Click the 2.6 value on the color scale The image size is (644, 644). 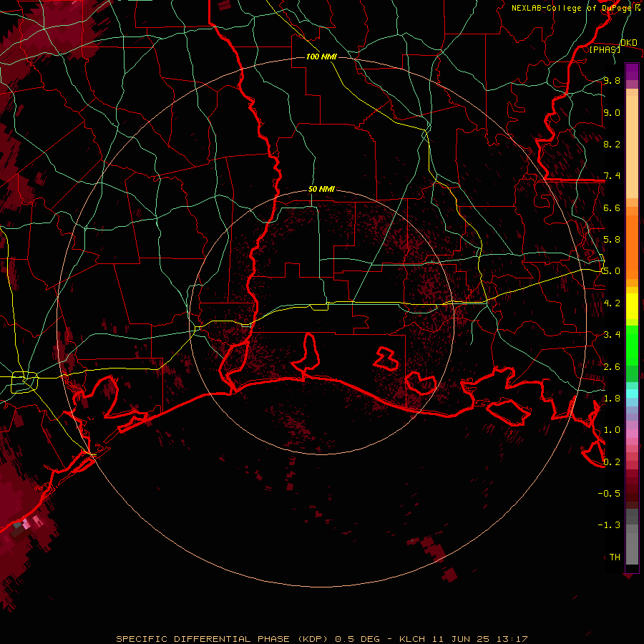pyautogui.click(x=612, y=367)
